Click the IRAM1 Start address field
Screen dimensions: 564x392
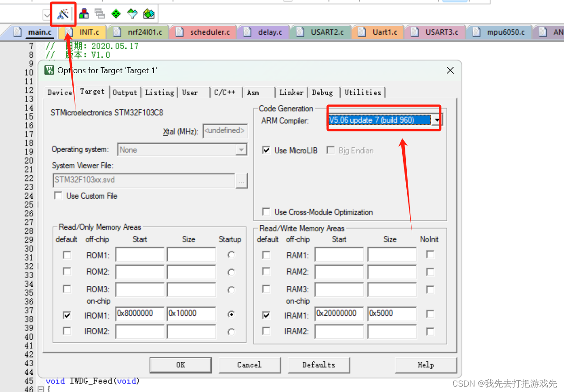click(x=339, y=314)
